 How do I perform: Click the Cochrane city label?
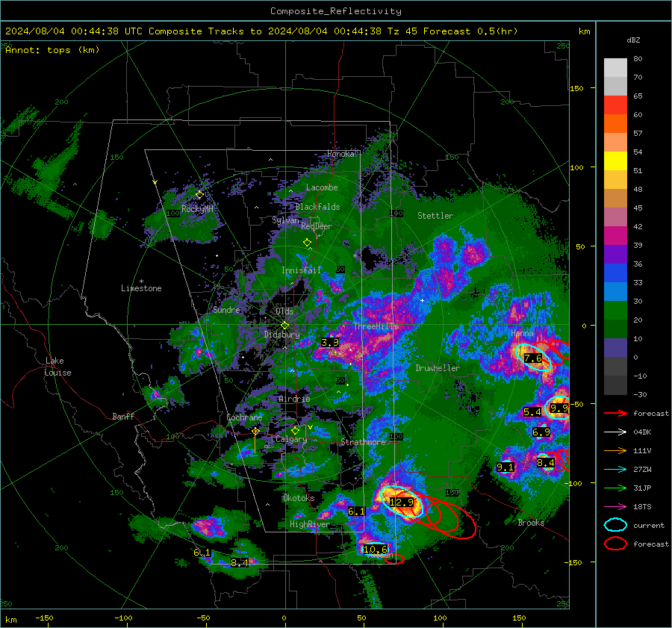click(x=244, y=417)
